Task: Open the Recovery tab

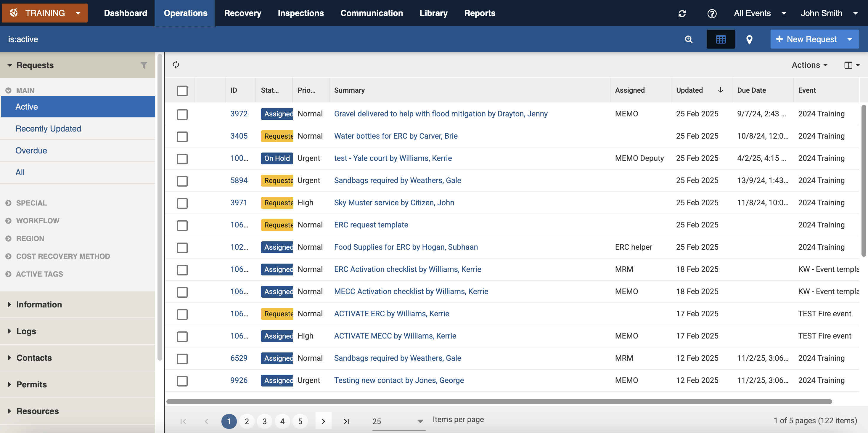Action: pos(242,13)
